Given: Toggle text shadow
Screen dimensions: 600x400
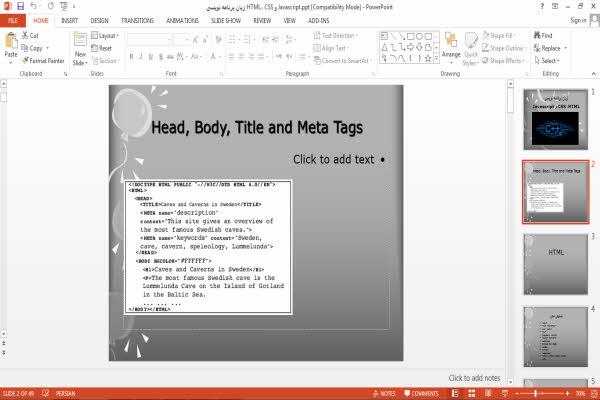Looking at the screenshot, I should click(161, 57).
